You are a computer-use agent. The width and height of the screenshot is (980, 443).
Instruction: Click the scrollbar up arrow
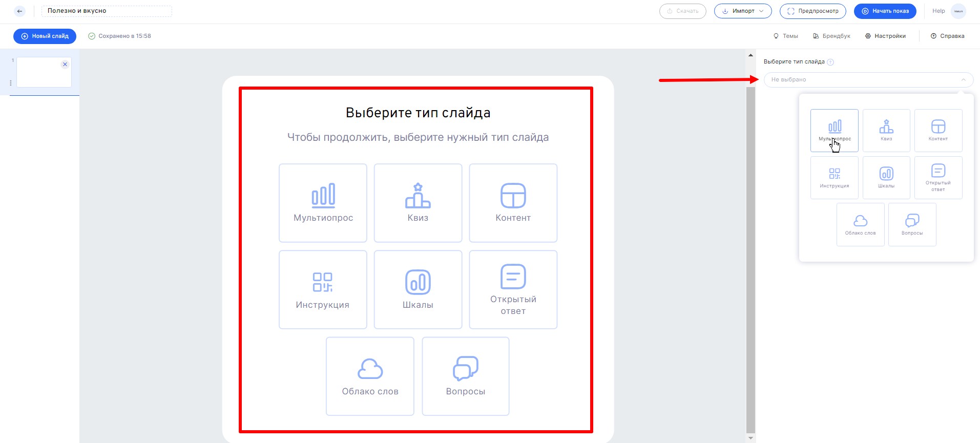(751, 55)
